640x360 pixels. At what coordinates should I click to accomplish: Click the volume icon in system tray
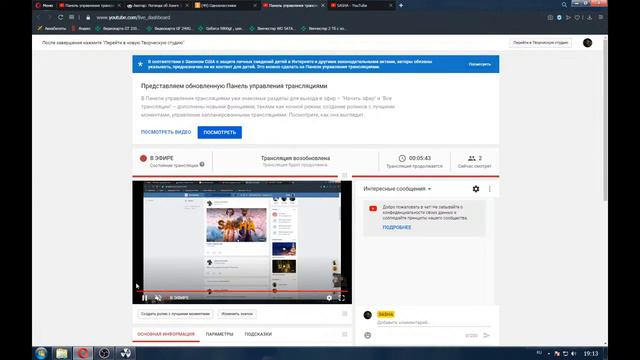click(573, 353)
